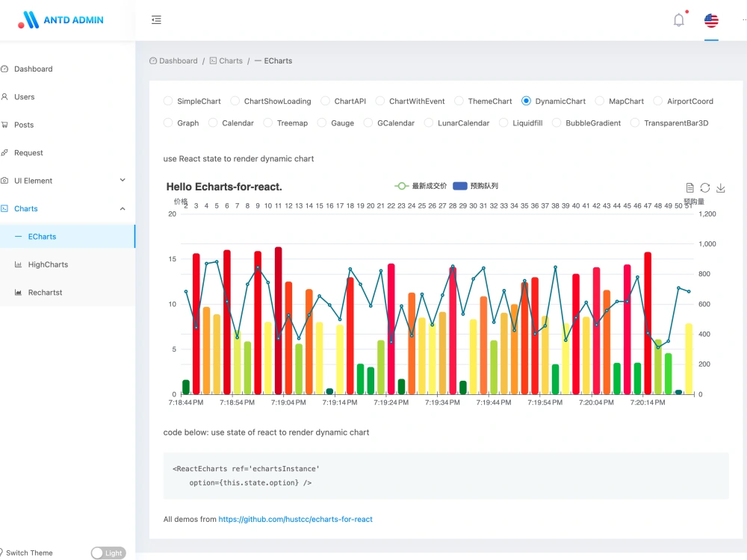Choose the Calendar radio option

(x=213, y=123)
